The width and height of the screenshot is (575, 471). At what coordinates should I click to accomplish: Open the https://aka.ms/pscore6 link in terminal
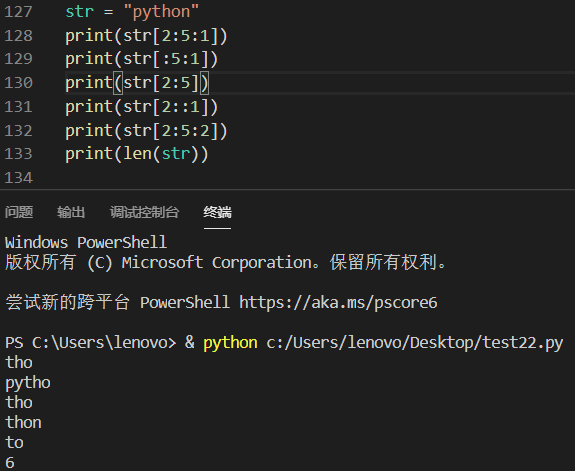(x=338, y=303)
